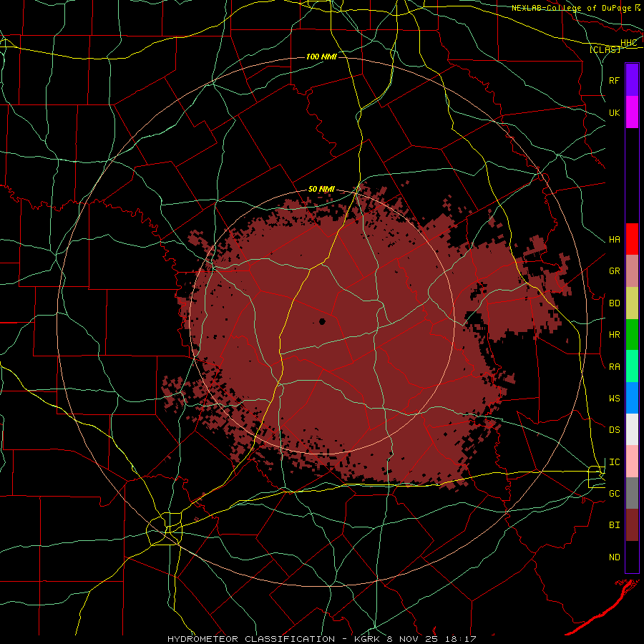Click the [CLAS] units label
The width and height of the screenshot is (644, 644).
tap(605, 49)
